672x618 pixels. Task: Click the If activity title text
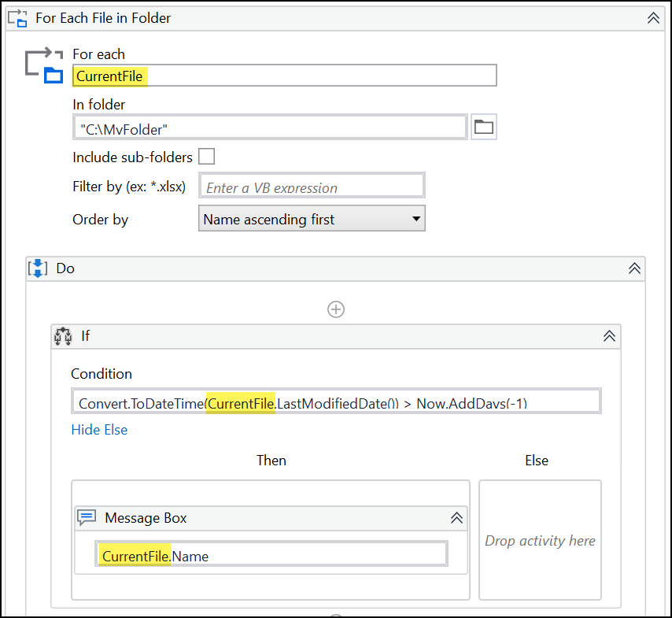(85, 336)
